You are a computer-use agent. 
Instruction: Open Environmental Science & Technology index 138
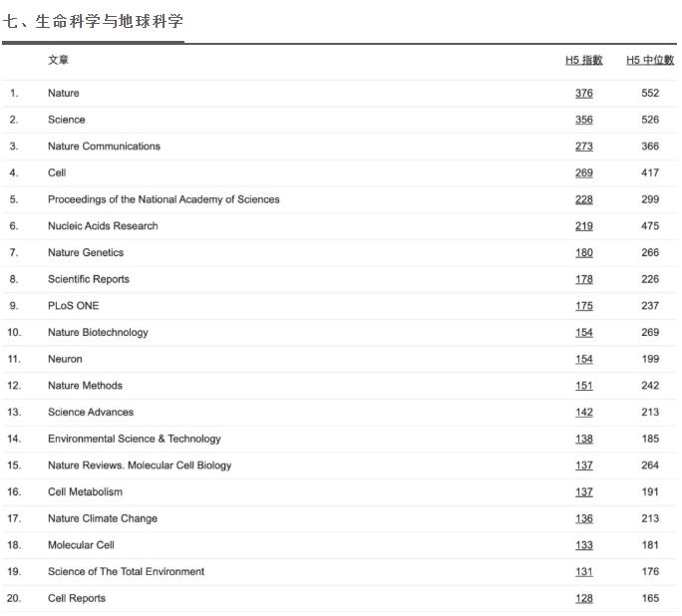[x=583, y=439]
